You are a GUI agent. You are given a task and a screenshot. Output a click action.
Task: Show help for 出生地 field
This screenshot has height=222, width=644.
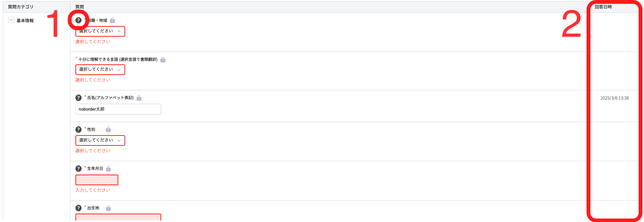click(x=78, y=208)
